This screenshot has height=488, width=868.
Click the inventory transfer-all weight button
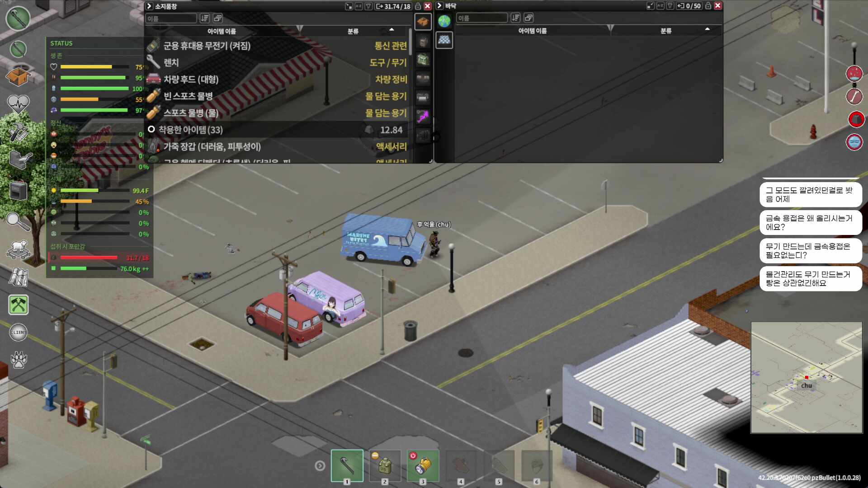point(393,6)
